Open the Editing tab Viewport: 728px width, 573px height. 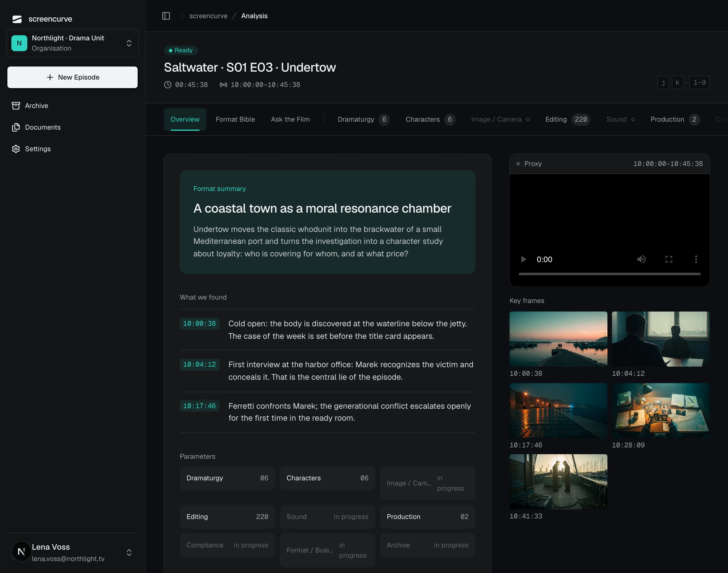[567, 119]
